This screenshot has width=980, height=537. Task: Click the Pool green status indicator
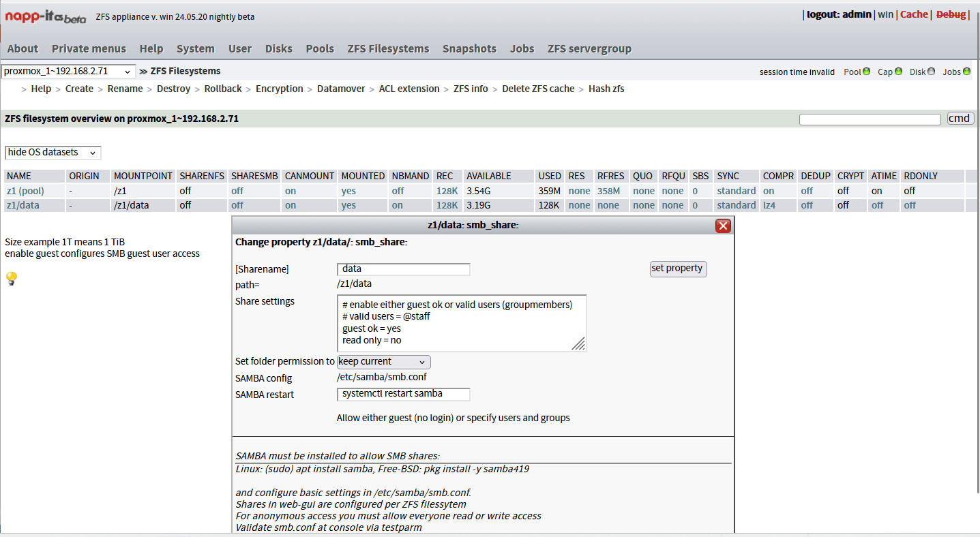tap(866, 72)
